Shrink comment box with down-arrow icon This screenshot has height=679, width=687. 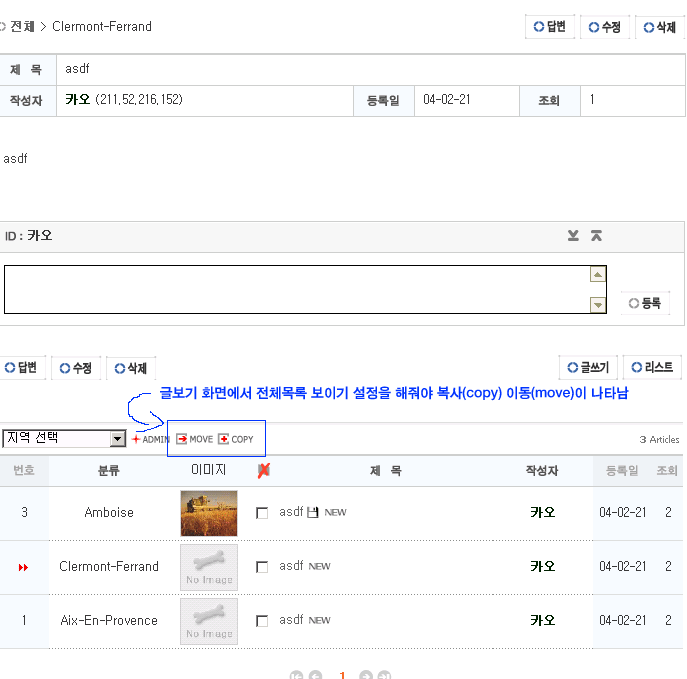click(573, 236)
